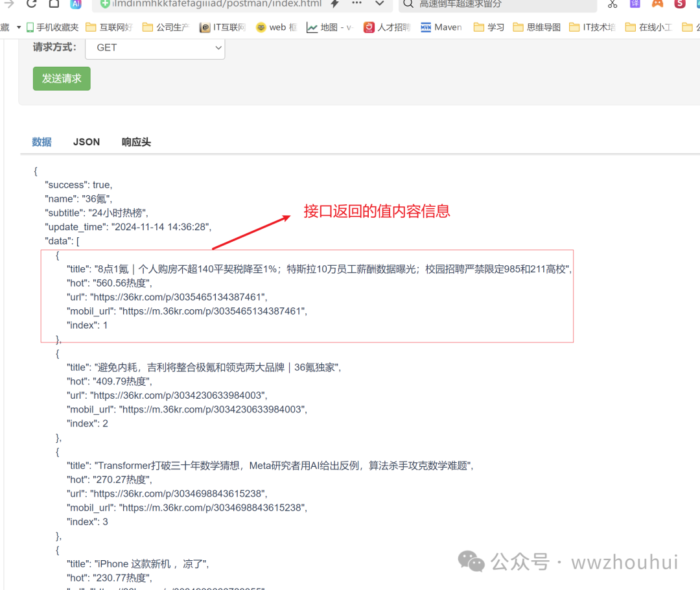Click the "index": 1 line
Viewport: 700px width, 590px height.
click(87, 325)
